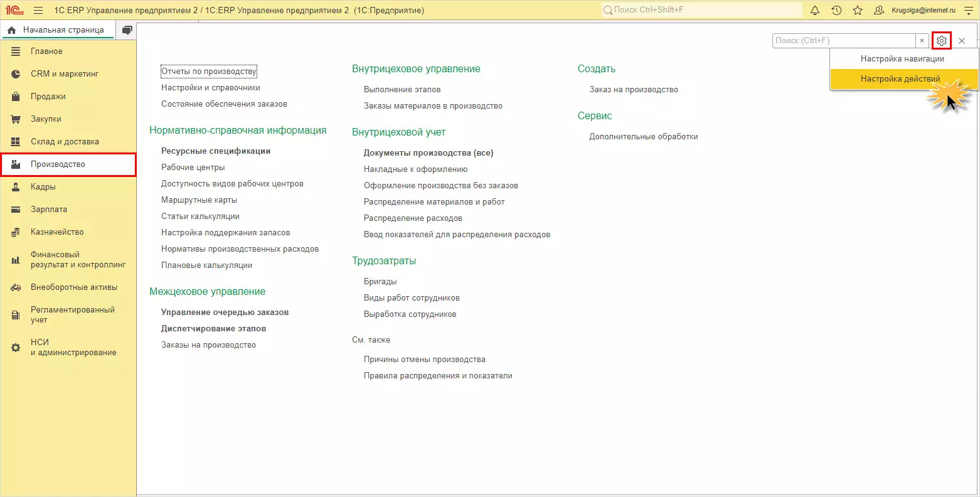The image size is (980, 497).
Task: Open the Главное section
Action: [68, 51]
